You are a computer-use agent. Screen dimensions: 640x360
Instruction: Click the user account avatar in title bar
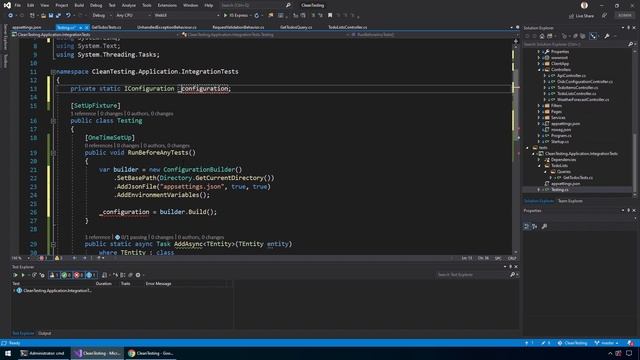[x=584, y=5]
